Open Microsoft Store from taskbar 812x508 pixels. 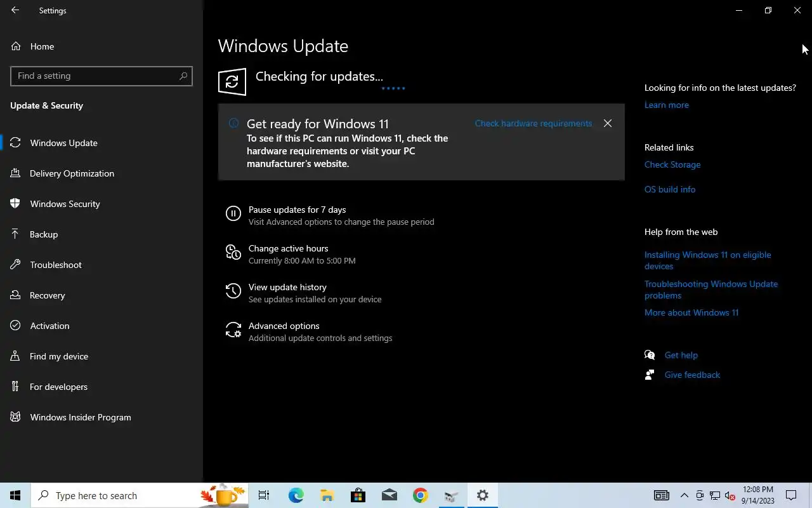coord(358,495)
